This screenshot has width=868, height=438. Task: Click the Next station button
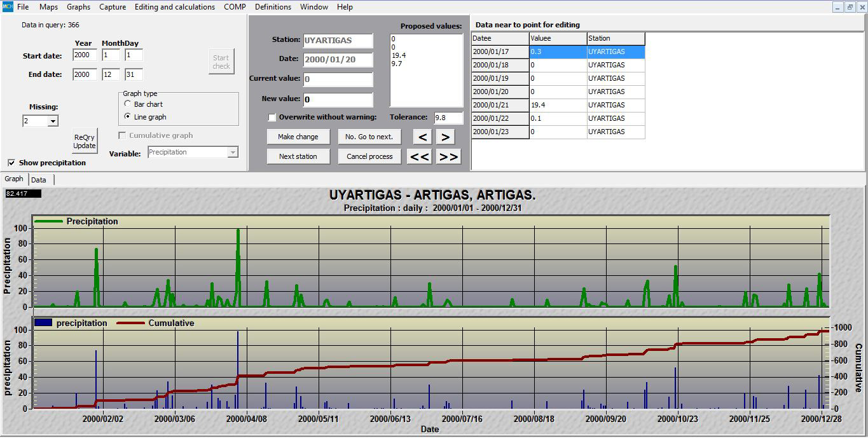tap(298, 156)
